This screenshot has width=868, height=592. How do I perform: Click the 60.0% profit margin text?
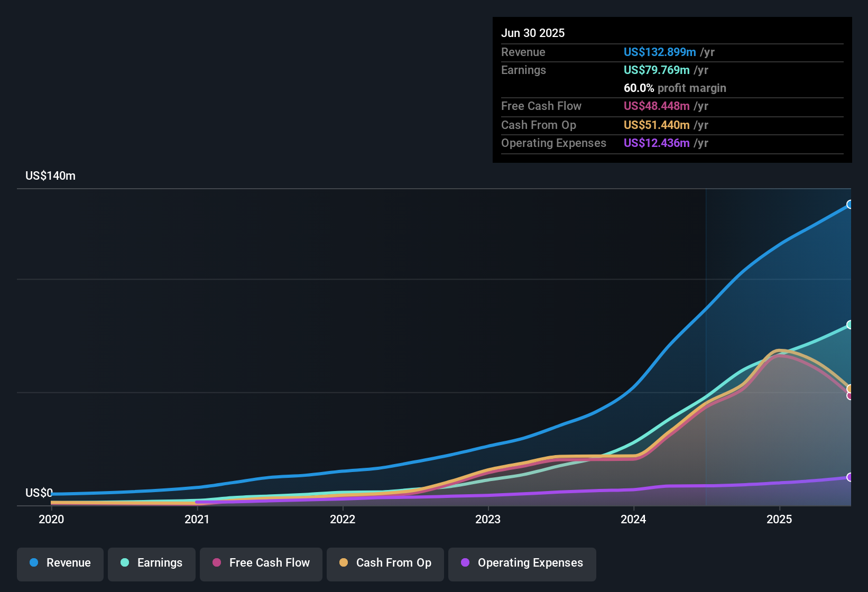coord(675,88)
